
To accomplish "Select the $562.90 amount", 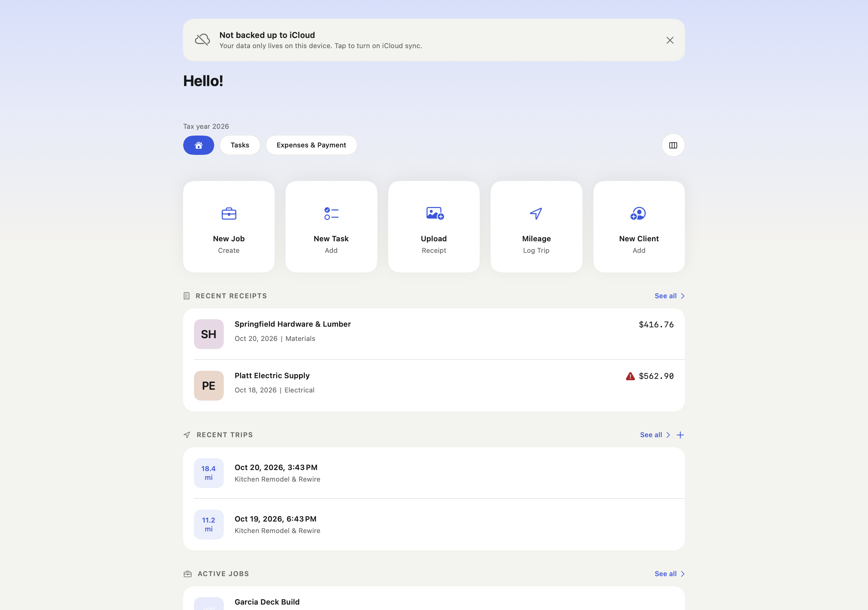I will (x=656, y=376).
